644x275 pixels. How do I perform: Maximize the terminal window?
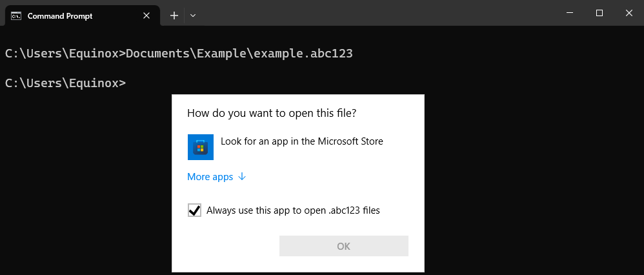click(599, 13)
